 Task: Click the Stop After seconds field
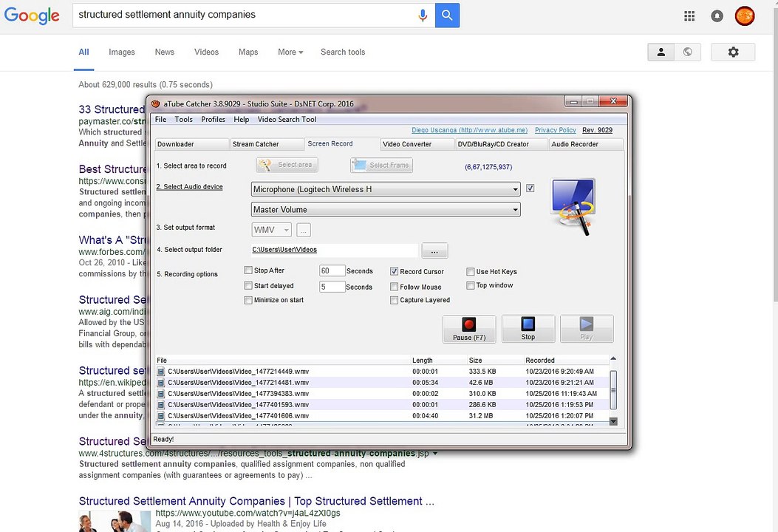point(332,270)
